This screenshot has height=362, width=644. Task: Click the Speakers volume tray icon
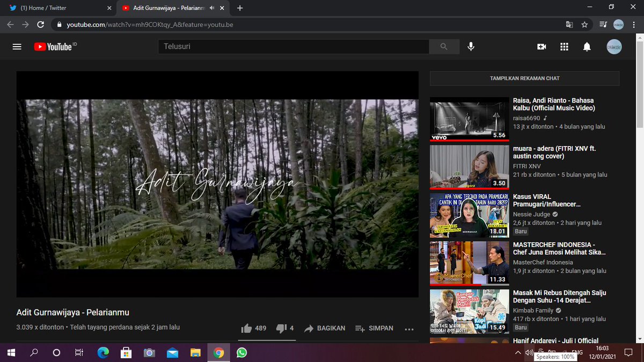530,353
